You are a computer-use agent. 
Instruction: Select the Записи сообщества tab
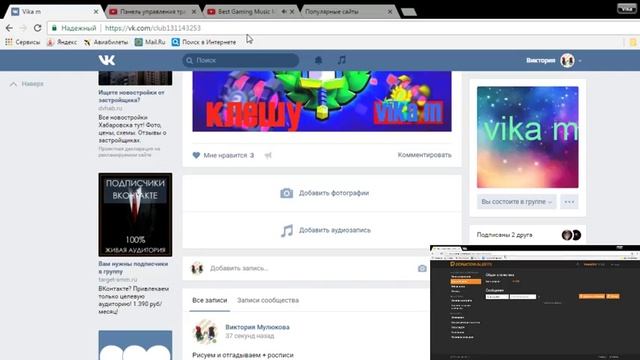[268, 300]
